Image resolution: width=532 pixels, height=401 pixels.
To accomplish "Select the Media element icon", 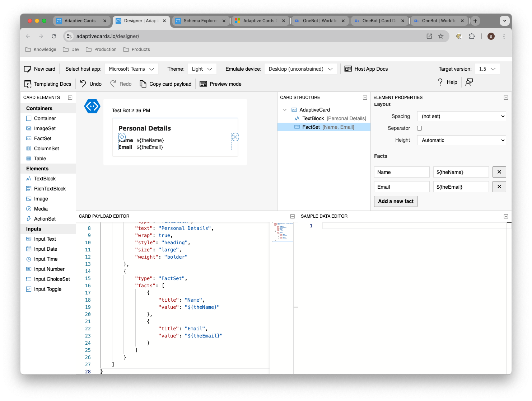I will point(29,209).
